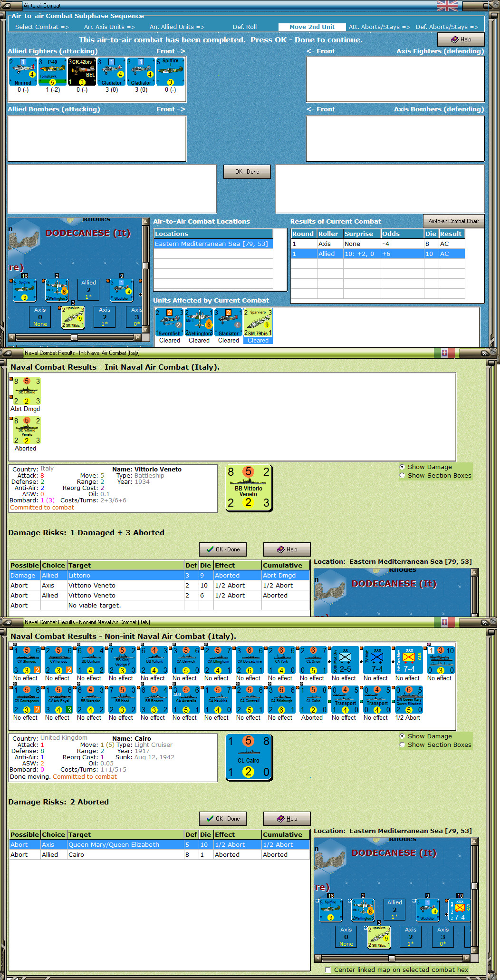Screen dimensions: 500x980
Task: Select the BB Valiant ship counter
Action: 154,660
